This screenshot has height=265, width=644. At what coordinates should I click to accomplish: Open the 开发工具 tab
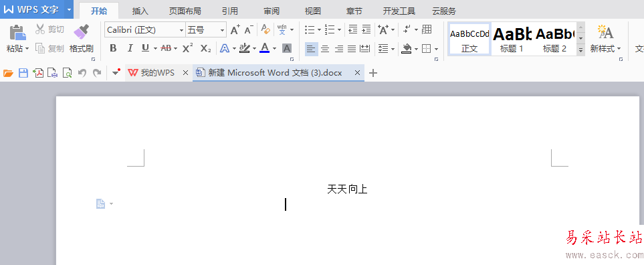coord(399,11)
